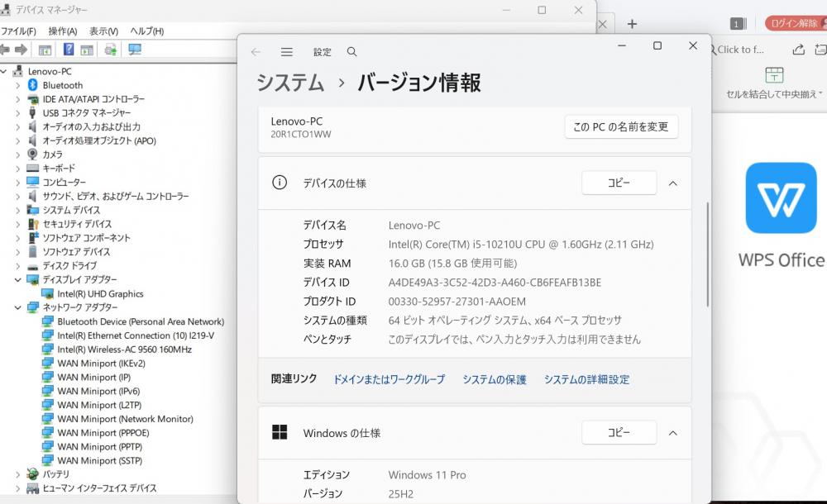Click the この PC の名前を変更 button

(x=620, y=127)
